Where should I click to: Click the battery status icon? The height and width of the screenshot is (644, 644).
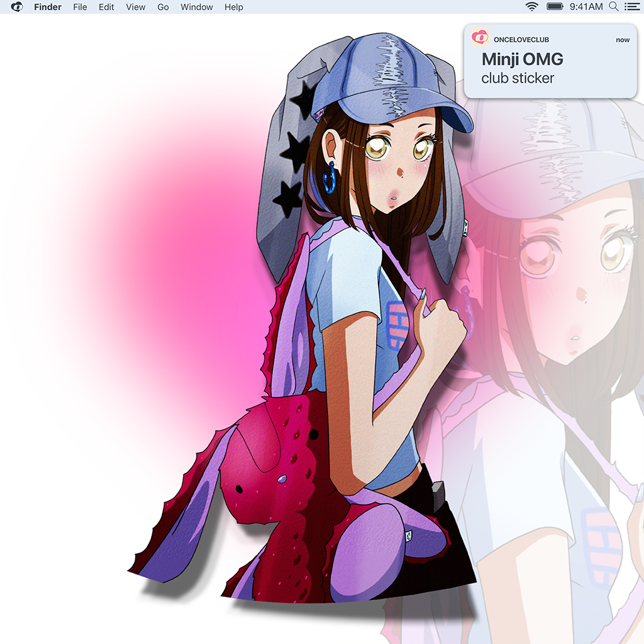(555, 7)
